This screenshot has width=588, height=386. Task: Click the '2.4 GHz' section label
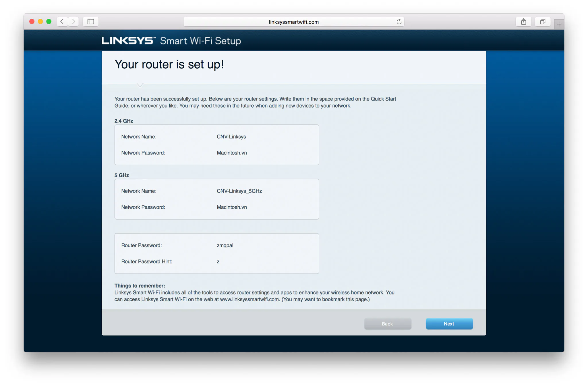(x=124, y=121)
